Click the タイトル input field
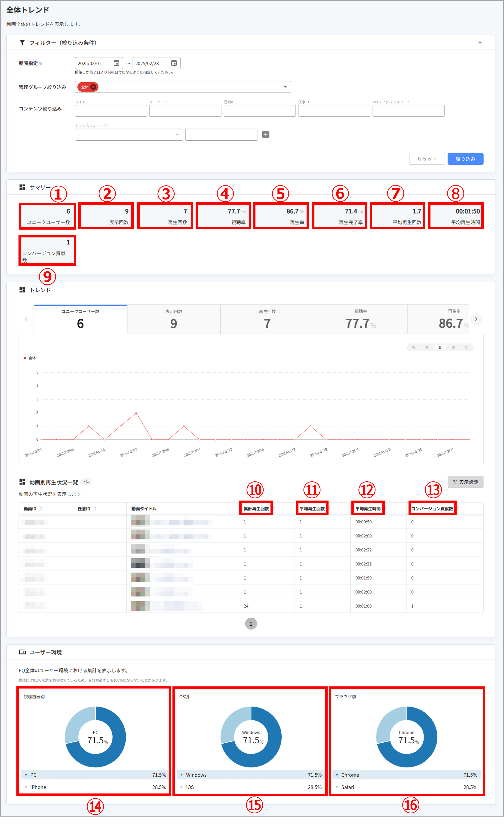 point(111,111)
